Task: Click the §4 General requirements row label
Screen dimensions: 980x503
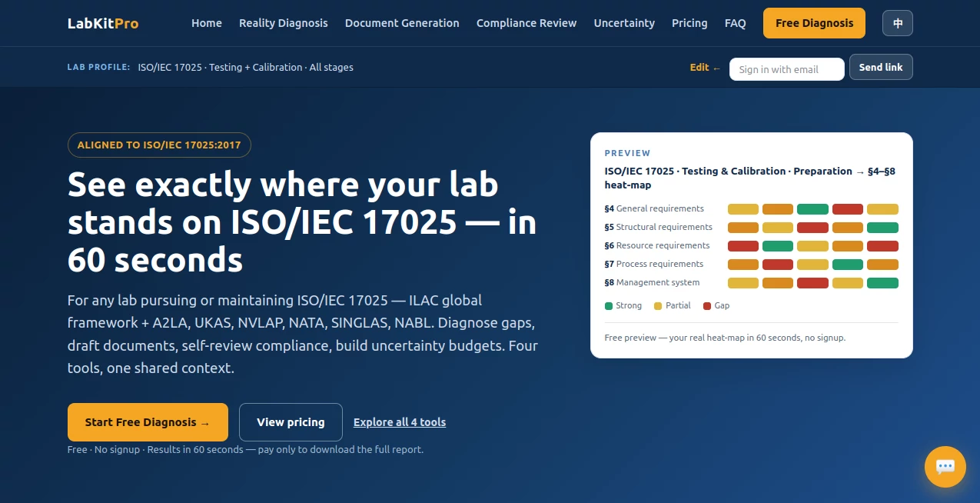Action: [x=654, y=208]
